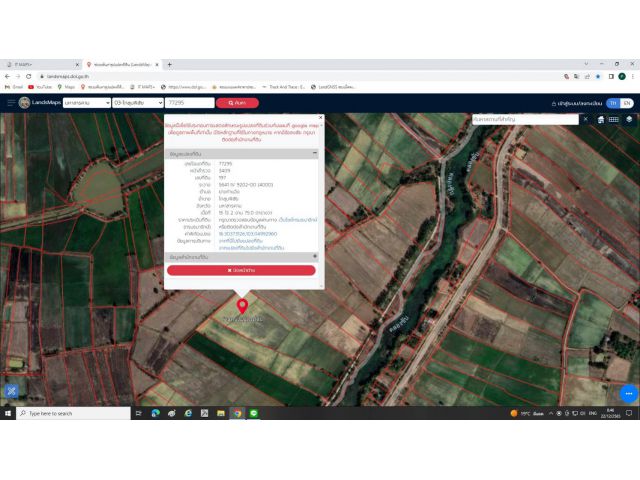Open the LandGNSS bookmark

[x=333, y=87]
